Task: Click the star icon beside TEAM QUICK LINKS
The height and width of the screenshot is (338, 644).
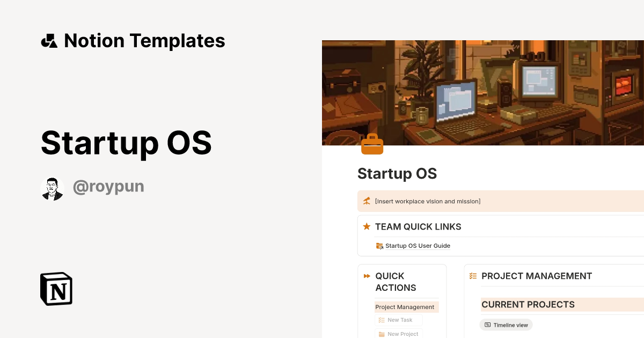Action: 366,226
